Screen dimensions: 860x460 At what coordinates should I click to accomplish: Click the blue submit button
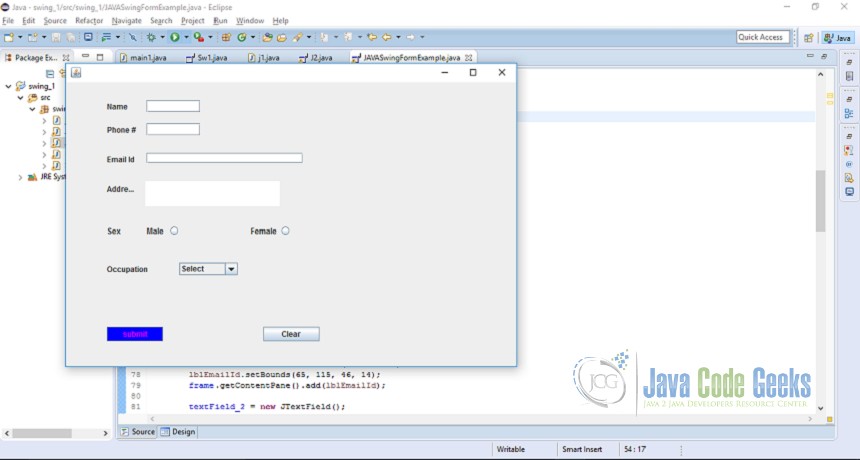coord(135,334)
